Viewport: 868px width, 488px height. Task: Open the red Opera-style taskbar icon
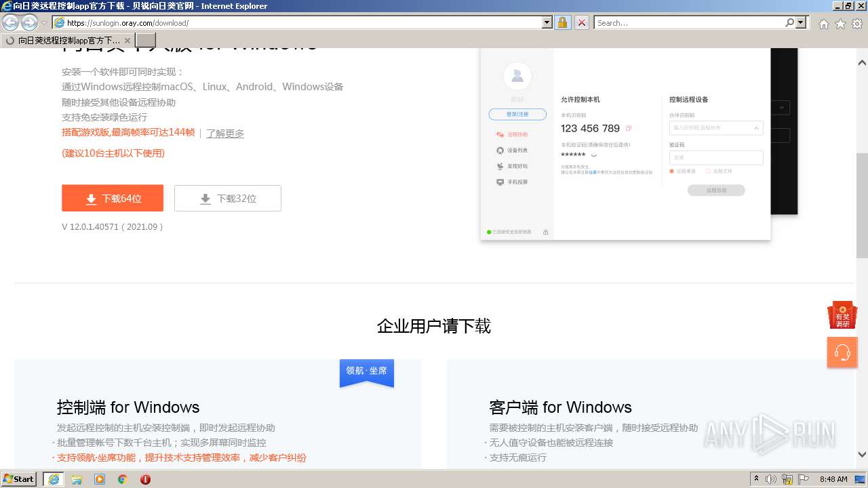click(145, 479)
